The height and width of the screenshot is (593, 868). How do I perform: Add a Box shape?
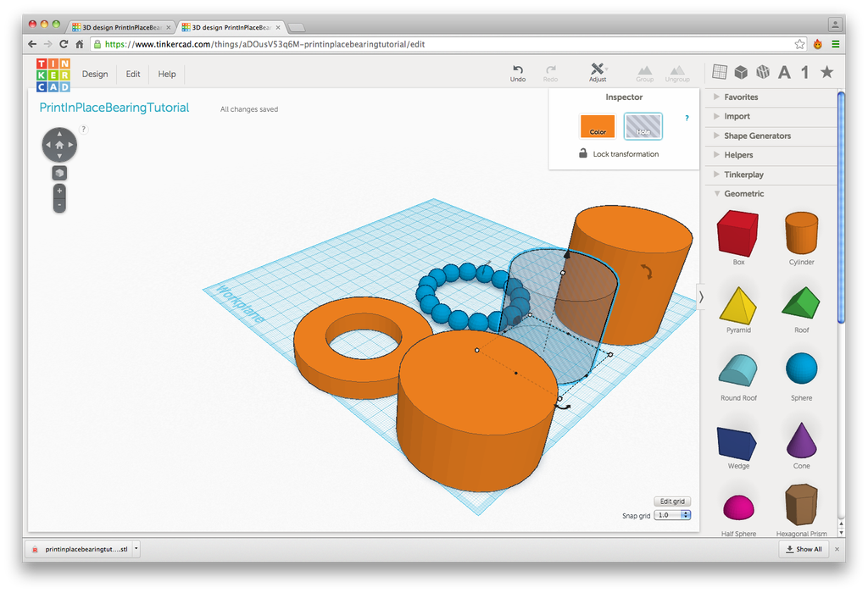[x=738, y=238]
